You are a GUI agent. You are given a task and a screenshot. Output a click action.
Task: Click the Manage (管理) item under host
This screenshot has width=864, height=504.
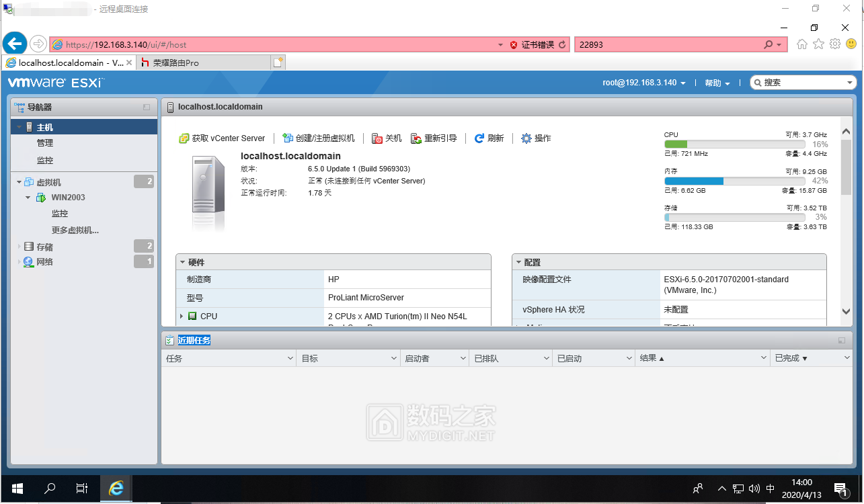pos(45,143)
